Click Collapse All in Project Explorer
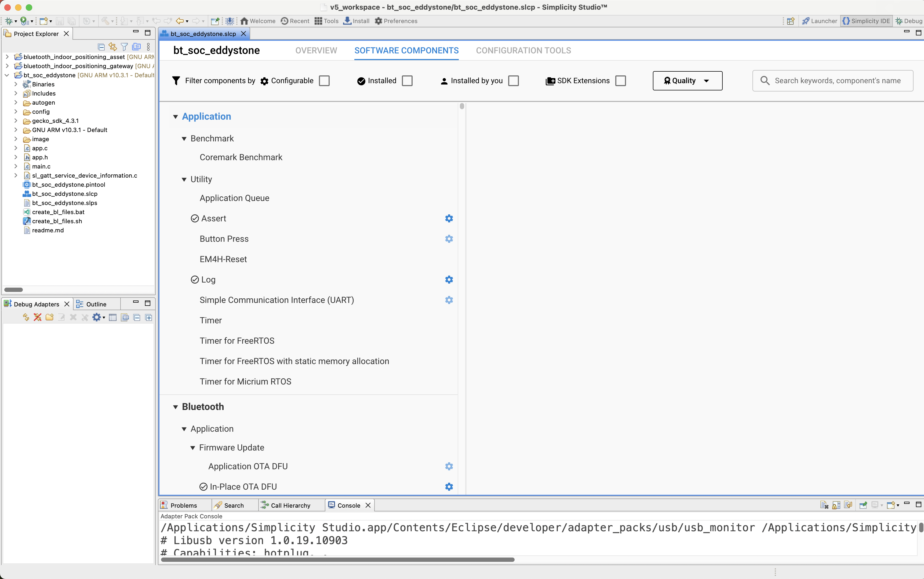924x579 pixels. (101, 47)
